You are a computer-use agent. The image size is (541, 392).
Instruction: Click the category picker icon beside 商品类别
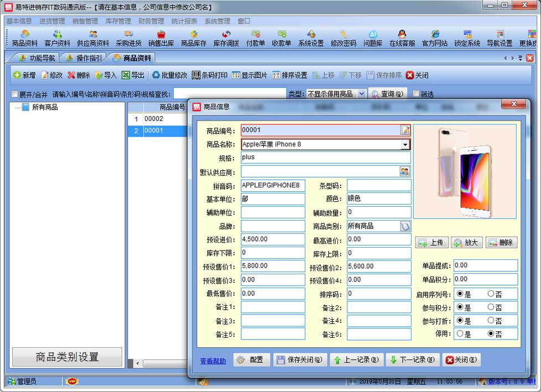pos(405,226)
